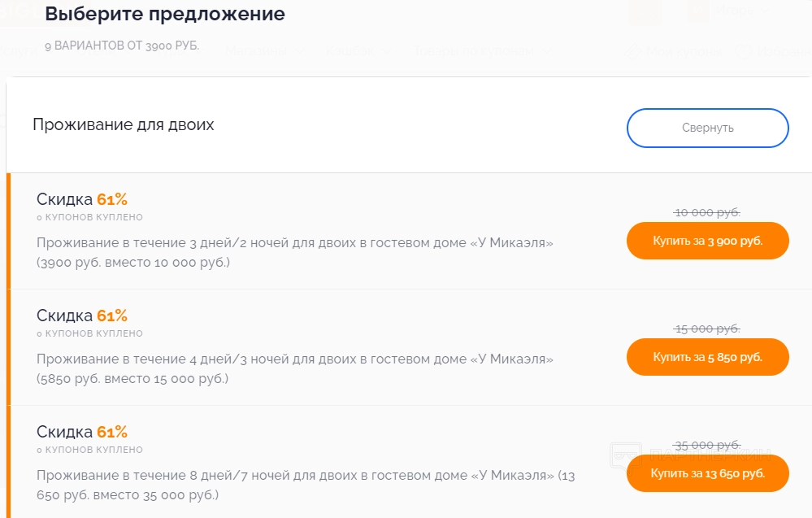812x518 pixels.
Task: Click the coupons-bought counter of the 4-day offer
Action: pos(89,333)
